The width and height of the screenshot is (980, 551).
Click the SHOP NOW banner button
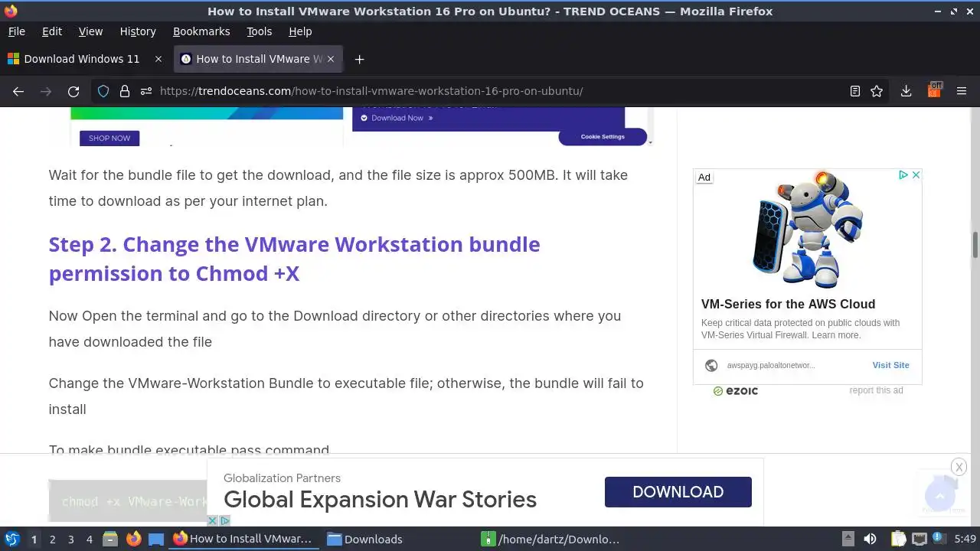click(x=109, y=138)
